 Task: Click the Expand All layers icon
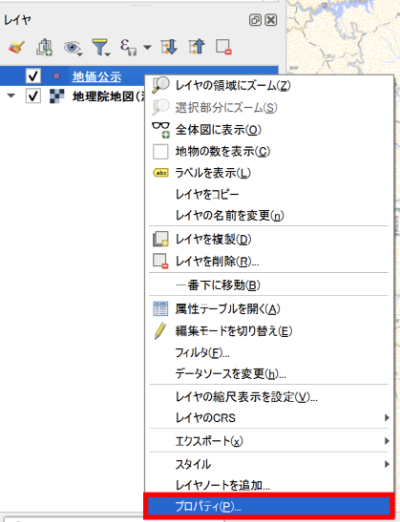click(169, 47)
